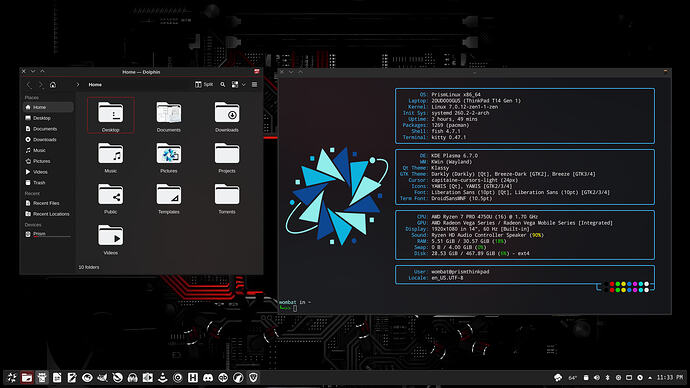
Task: Select Recent Files in the sidebar
Action: [x=48, y=203]
